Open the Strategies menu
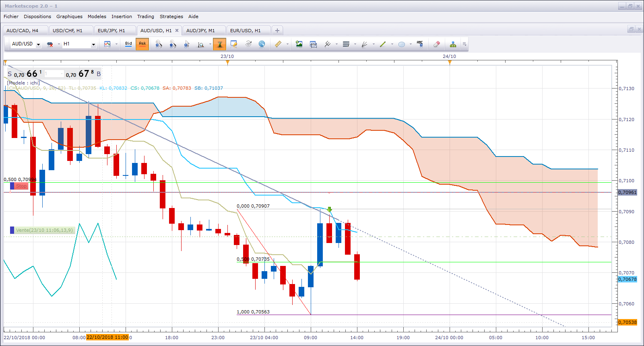The height and width of the screenshot is (346, 644). [x=171, y=16]
